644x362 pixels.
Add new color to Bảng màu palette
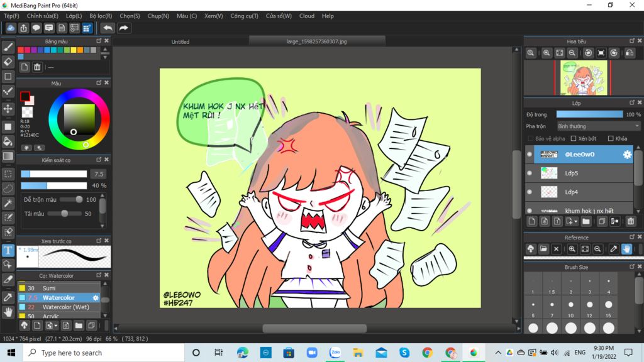click(x=25, y=67)
